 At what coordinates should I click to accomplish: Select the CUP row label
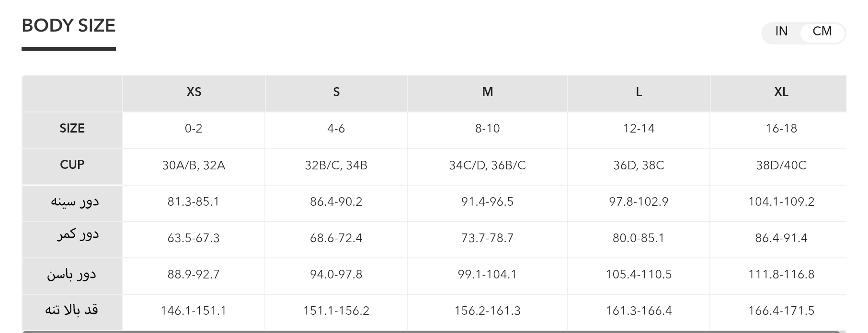(x=72, y=165)
